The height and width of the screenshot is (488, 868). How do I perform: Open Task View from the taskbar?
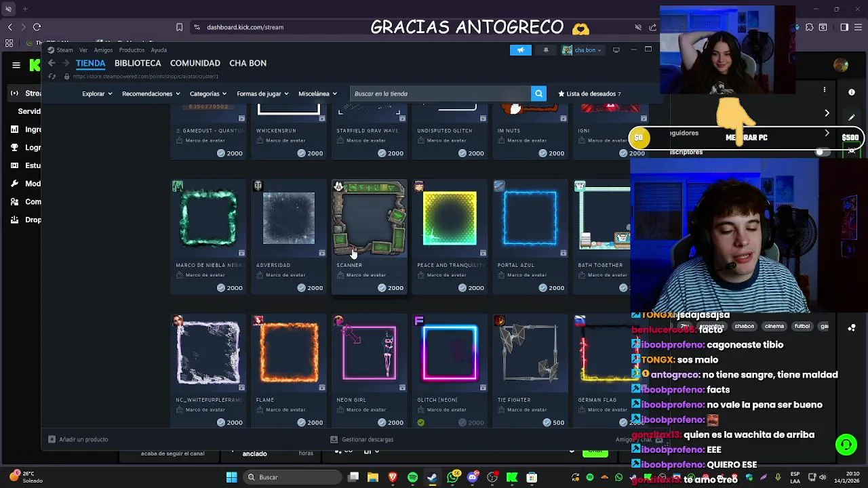(353, 477)
